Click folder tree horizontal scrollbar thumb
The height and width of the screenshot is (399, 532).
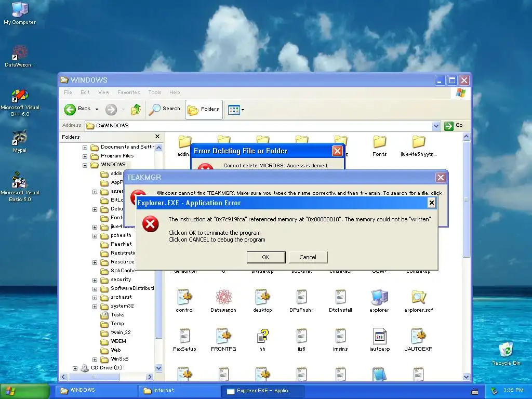(x=94, y=377)
